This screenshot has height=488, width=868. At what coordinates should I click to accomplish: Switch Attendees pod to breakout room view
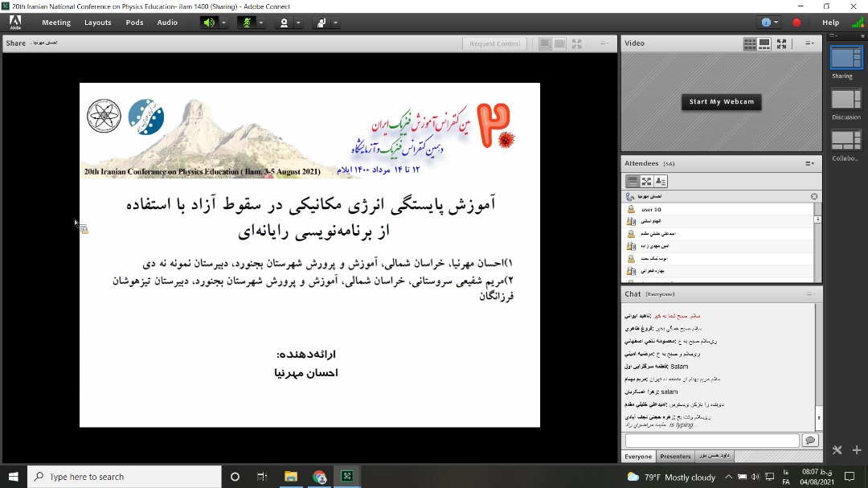646,181
